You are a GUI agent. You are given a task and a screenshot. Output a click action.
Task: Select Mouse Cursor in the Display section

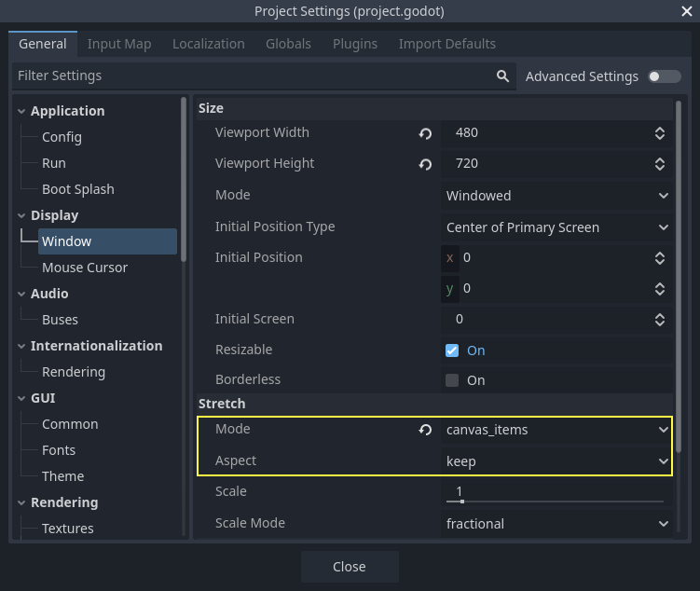(x=85, y=268)
